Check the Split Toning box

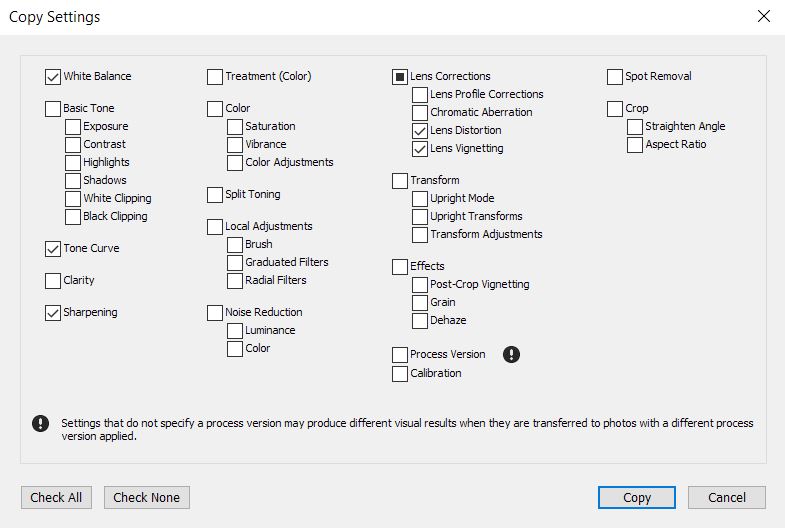215,195
